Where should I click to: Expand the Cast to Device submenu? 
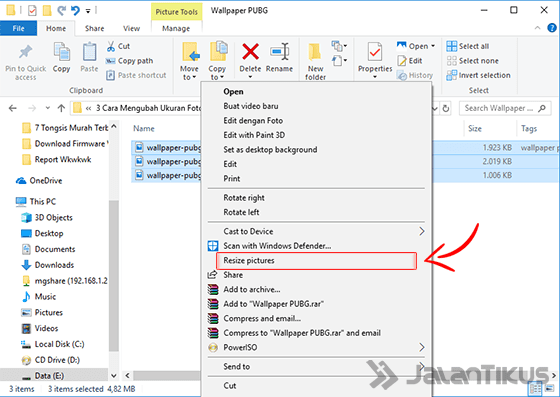422,231
